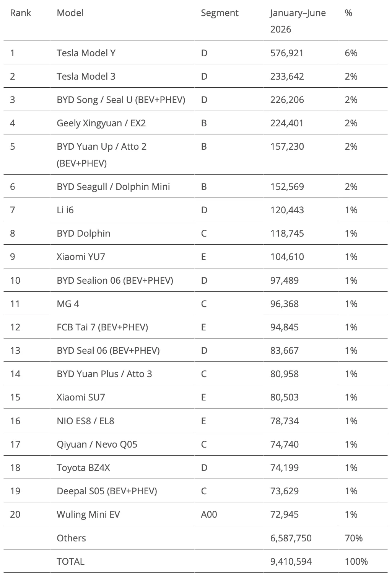Click the Model column header
The height and width of the screenshot is (577, 392).
[x=70, y=13]
